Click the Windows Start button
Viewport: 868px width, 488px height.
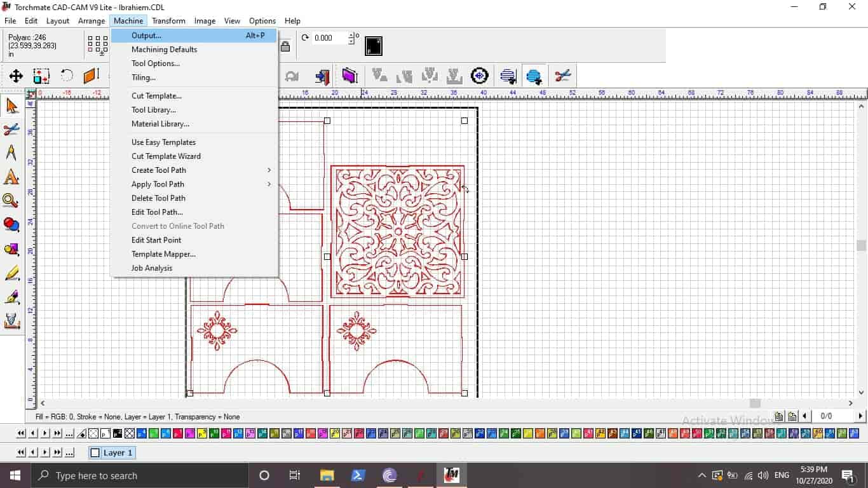click(x=15, y=475)
